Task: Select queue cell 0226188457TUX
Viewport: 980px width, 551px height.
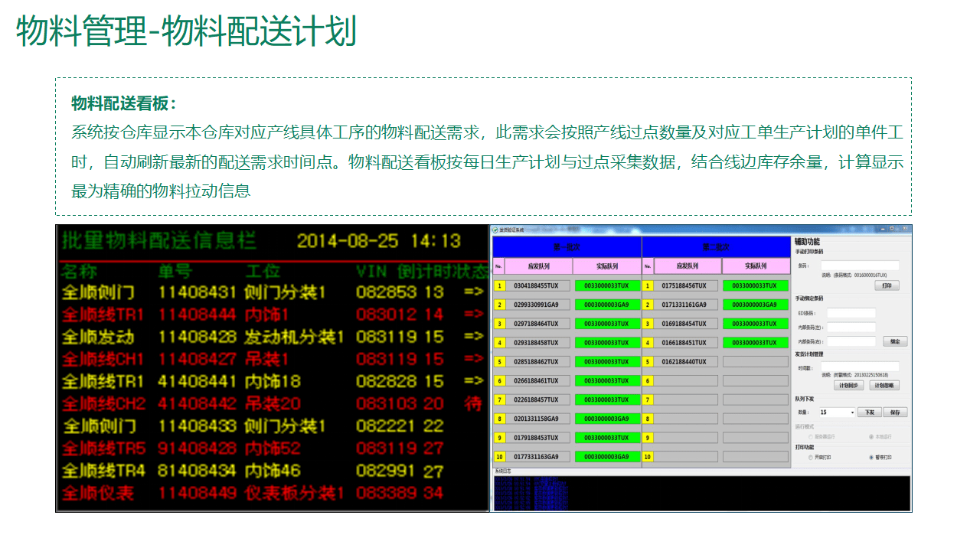Action: click(537, 399)
